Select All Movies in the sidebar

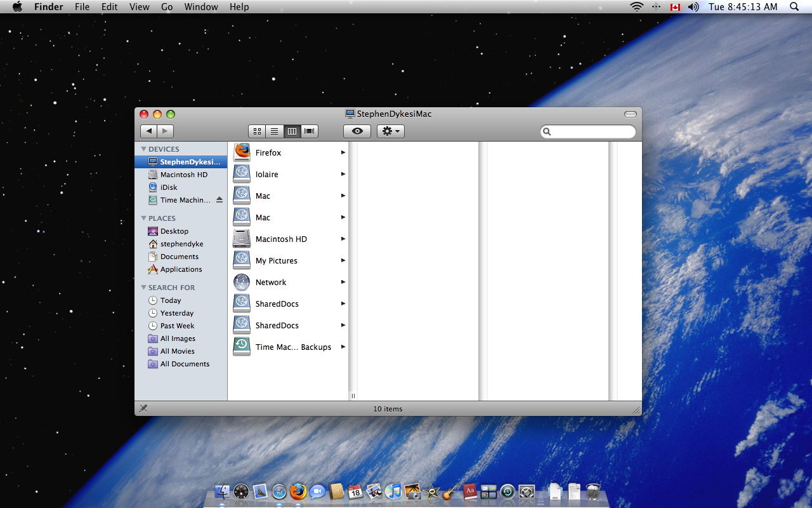coord(181,351)
